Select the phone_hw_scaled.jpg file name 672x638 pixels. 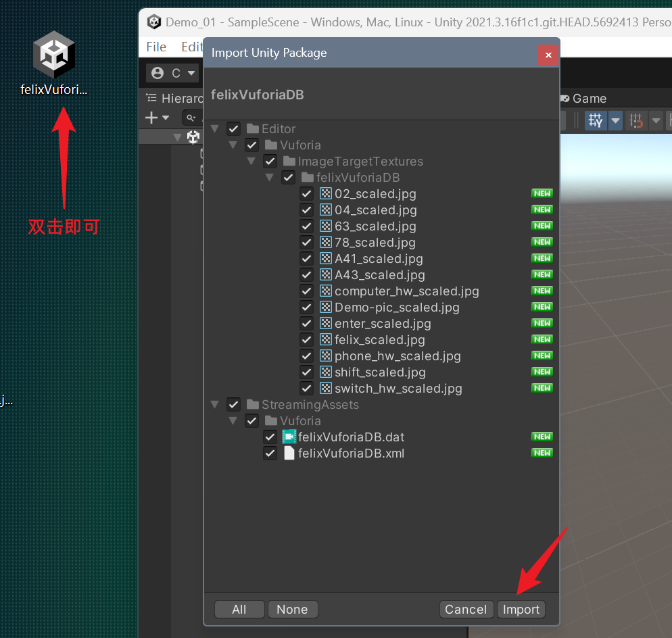(398, 356)
